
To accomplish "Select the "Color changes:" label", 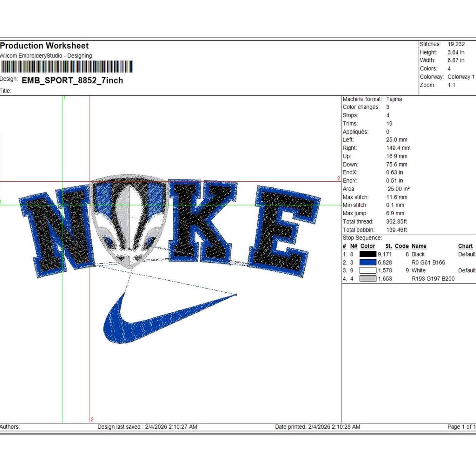I will (361, 107).
